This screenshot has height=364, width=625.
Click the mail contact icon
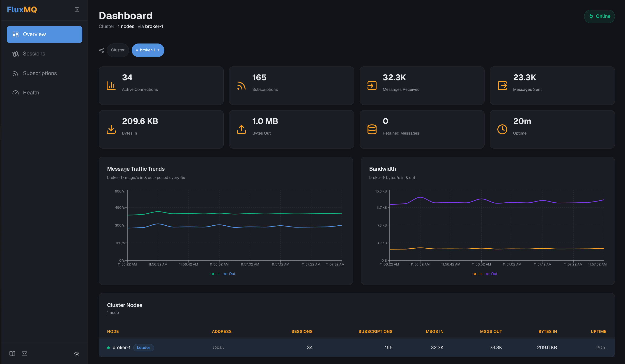[x=25, y=354]
